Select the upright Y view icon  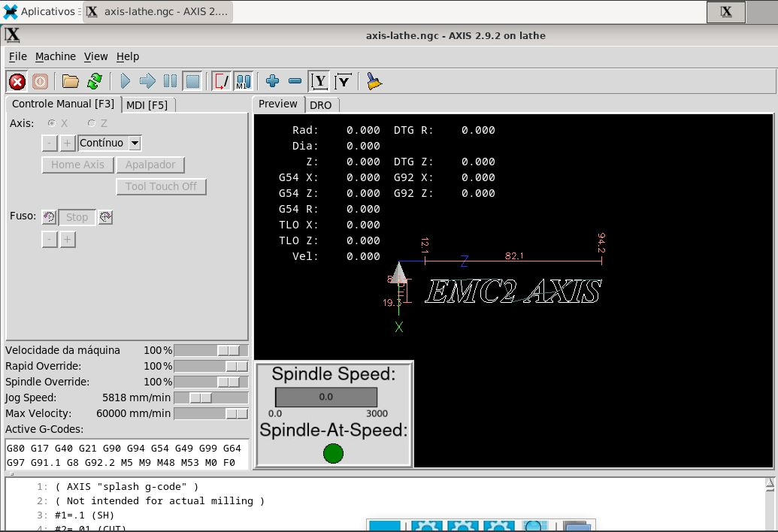click(x=319, y=81)
